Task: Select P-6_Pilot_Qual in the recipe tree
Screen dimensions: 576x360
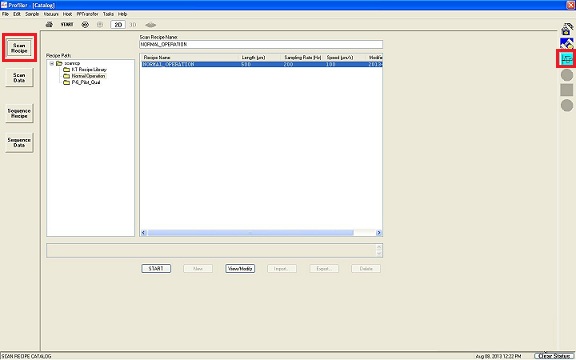Action: [x=86, y=83]
